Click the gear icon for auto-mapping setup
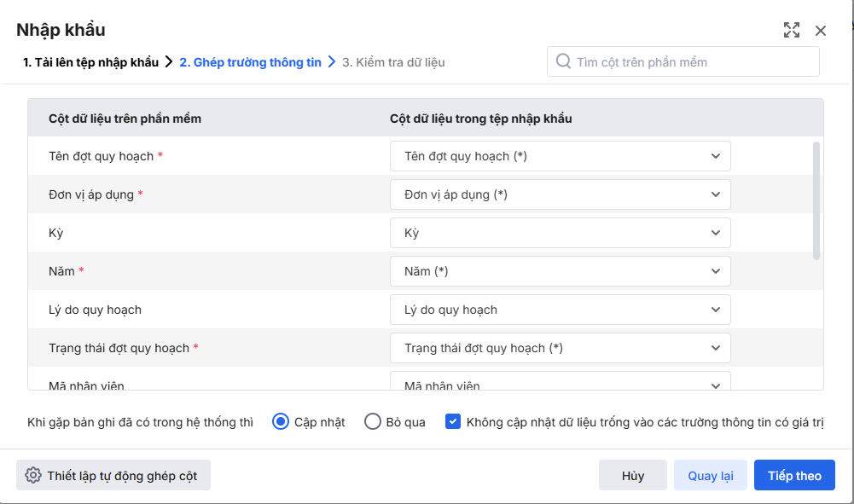This screenshot has width=854, height=504. pyautogui.click(x=33, y=476)
